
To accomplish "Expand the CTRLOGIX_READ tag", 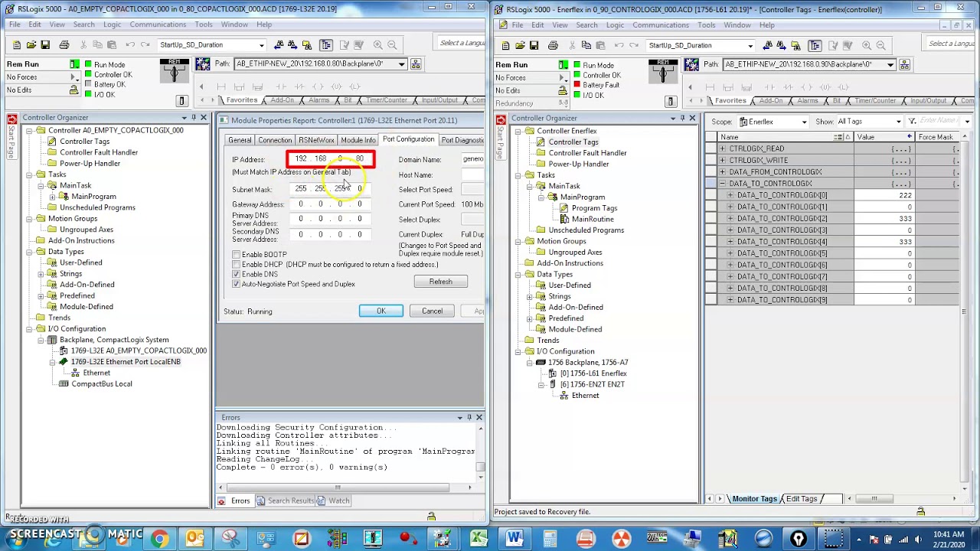I will (722, 148).
